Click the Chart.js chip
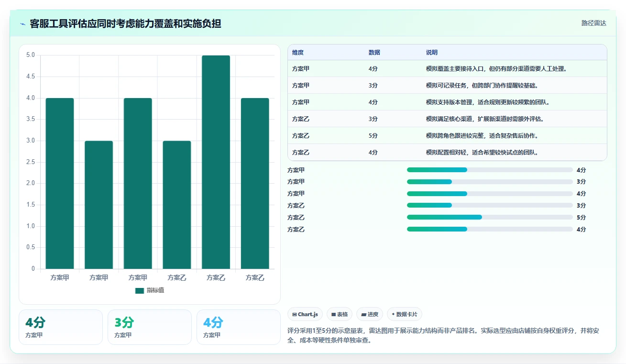The width and height of the screenshot is (626, 364). (x=305, y=314)
